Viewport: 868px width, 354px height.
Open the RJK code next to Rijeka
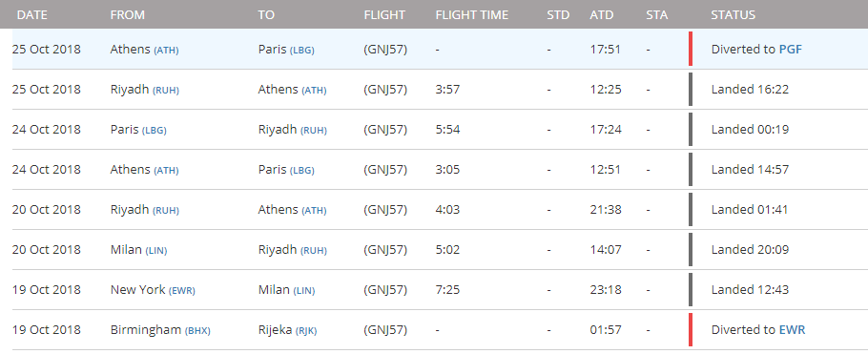click(304, 331)
